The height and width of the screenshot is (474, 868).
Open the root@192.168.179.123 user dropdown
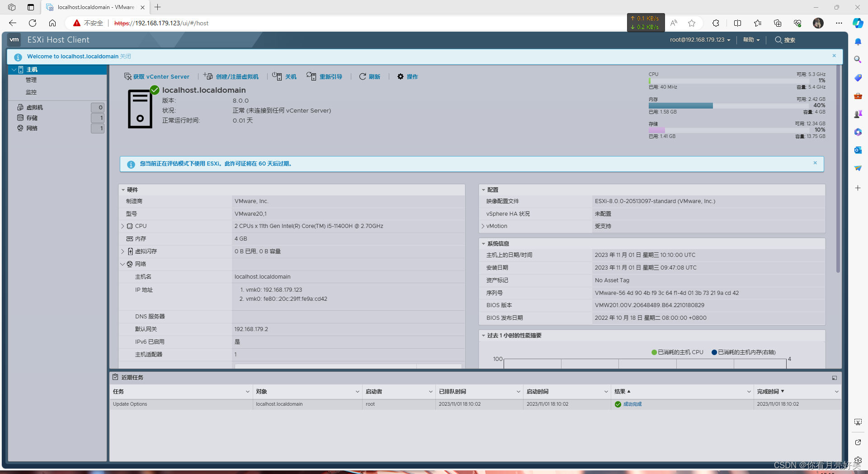(x=700, y=40)
